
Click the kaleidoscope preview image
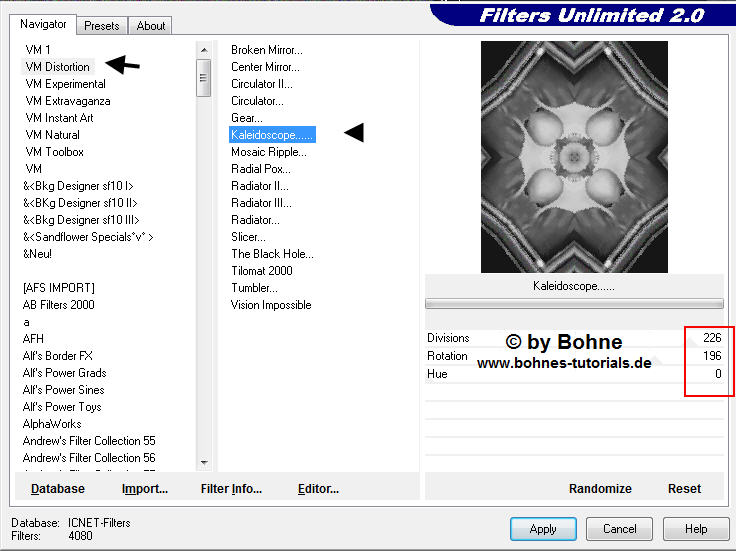tap(574, 157)
